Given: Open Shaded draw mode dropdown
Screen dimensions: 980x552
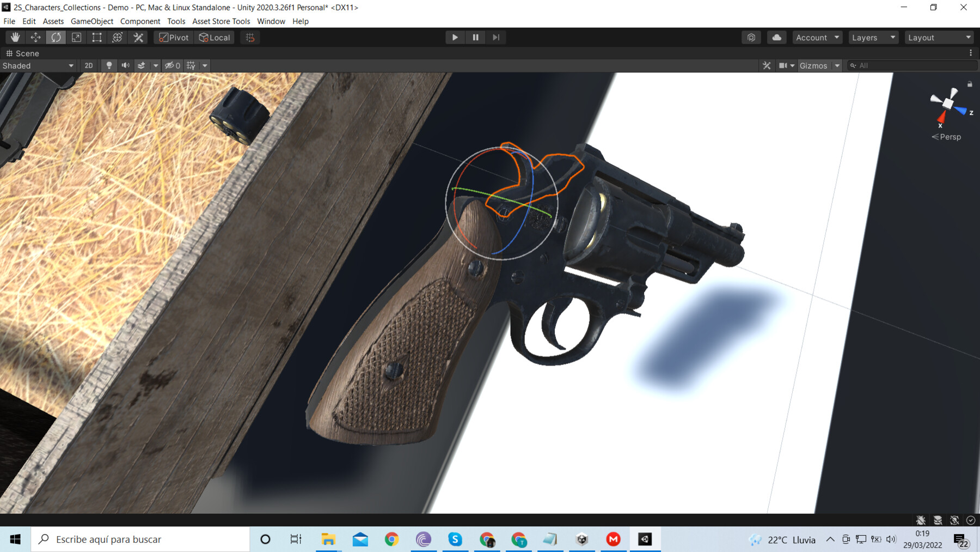Looking at the screenshot, I should (38, 65).
